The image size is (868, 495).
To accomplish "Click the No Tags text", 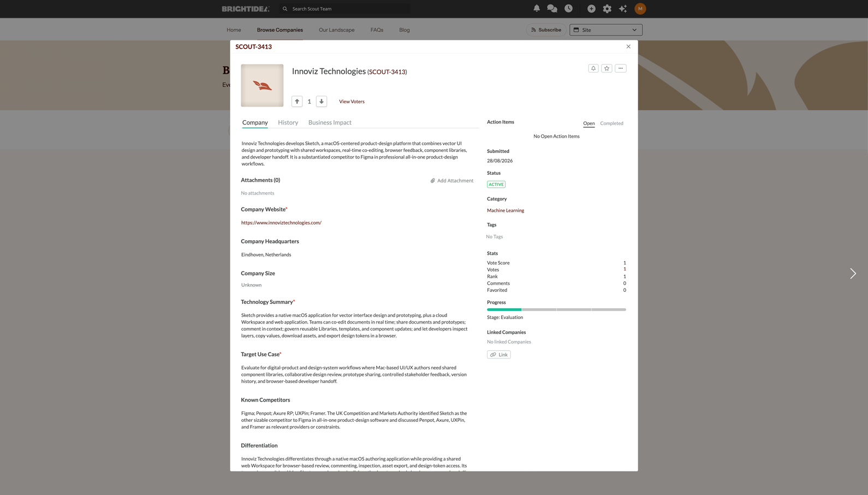I will [x=495, y=237].
